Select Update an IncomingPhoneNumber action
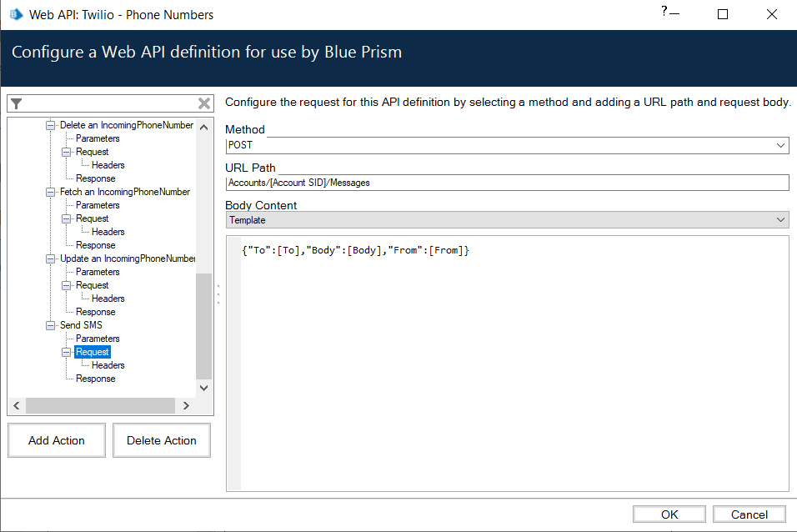Image resolution: width=797 pixels, height=532 pixels. point(128,258)
